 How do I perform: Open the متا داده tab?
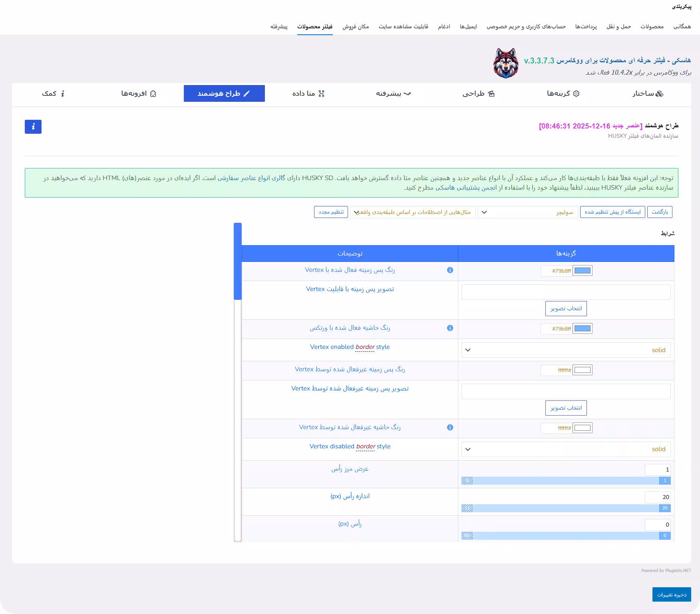(x=308, y=93)
